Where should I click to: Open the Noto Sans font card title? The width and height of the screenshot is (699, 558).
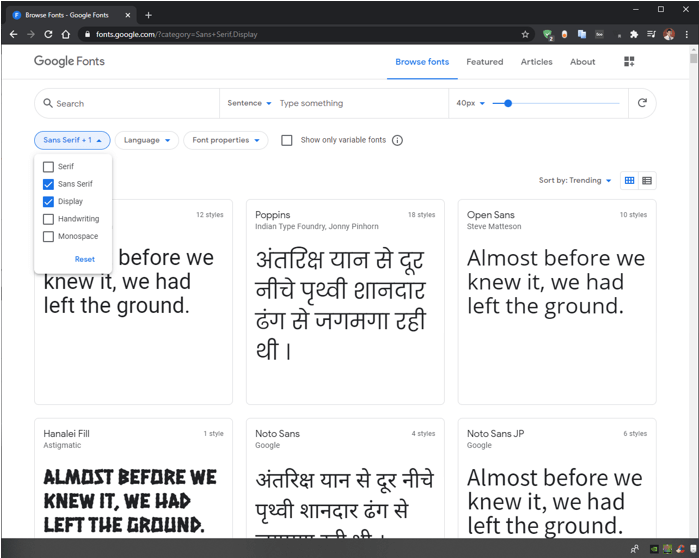tap(277, 433)
